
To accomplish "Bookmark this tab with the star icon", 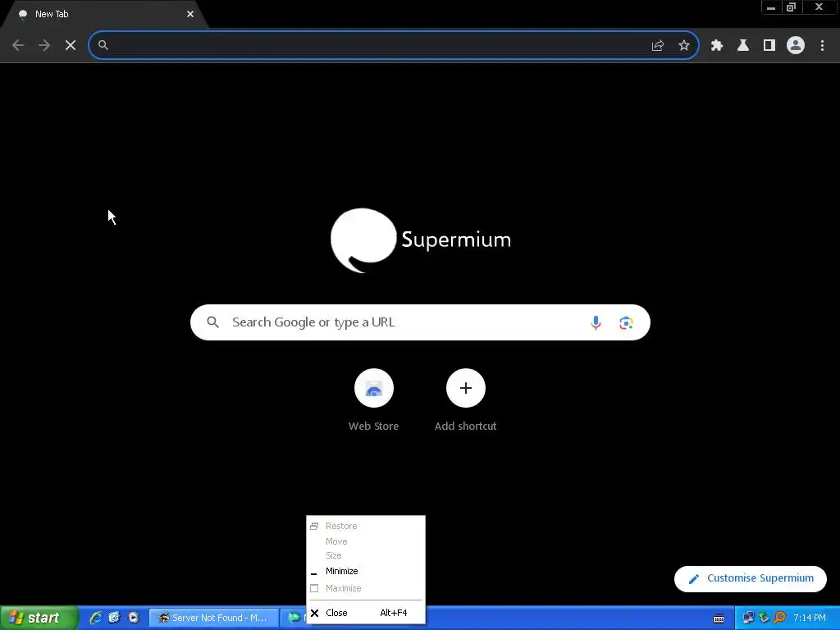I will [684, 46].
